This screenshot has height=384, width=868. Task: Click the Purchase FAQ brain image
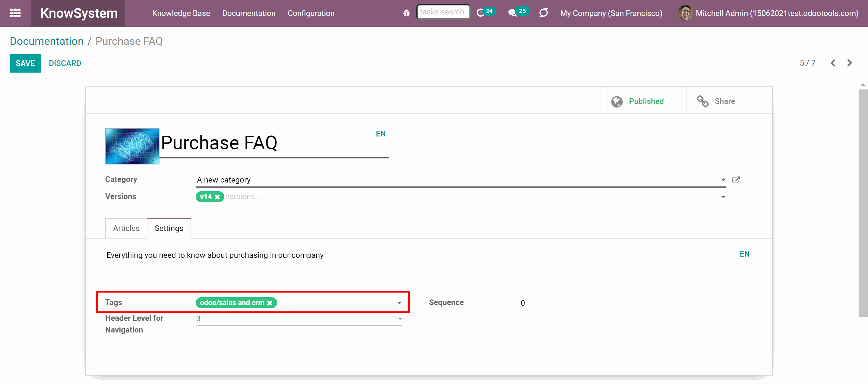132,146
